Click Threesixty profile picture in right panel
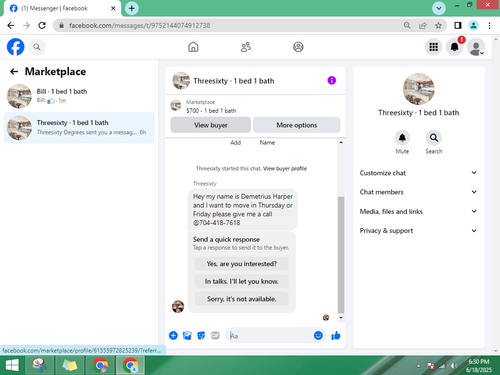The height and width of the screenshot is (375, 500). tap(419, 89)
